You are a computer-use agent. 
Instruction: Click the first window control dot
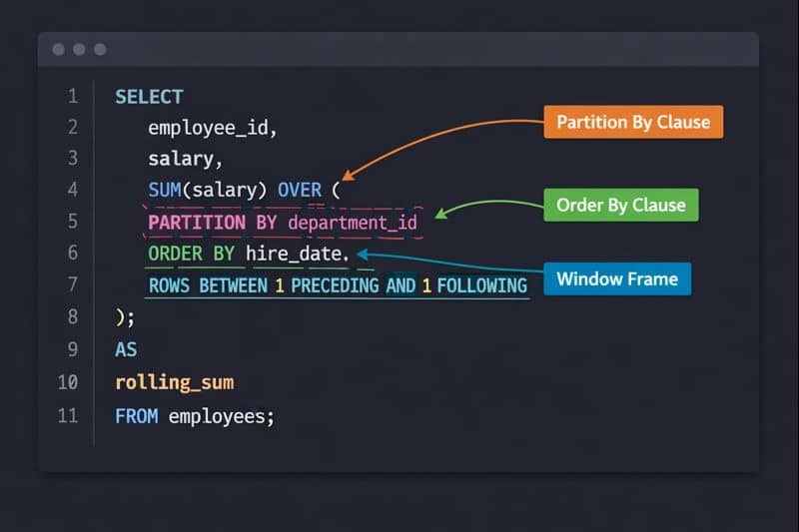click(x=59, y=49)
